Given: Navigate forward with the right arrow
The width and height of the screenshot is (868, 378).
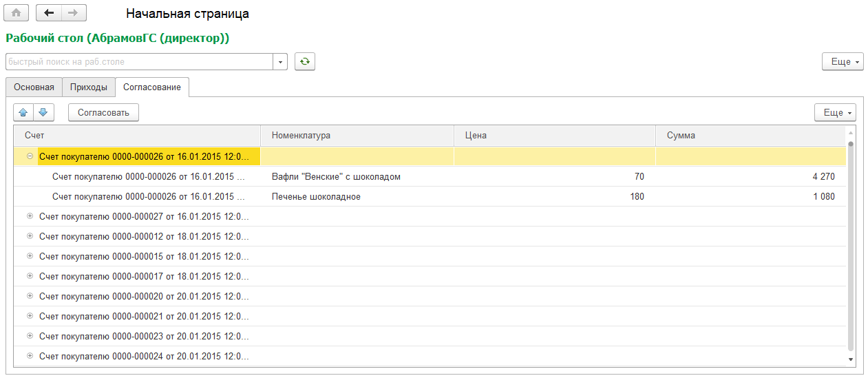Looking at the screenshot, I should pyautogui.click(x=74, y=13).
